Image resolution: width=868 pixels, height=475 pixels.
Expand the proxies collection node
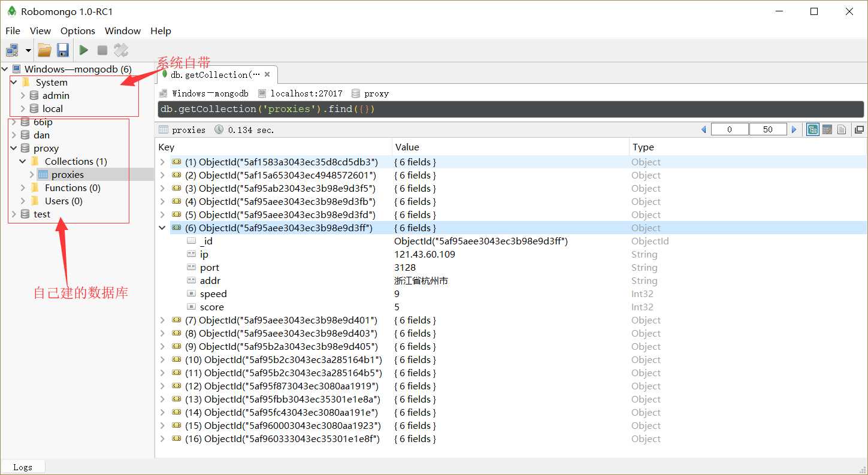pyautogui.click(x=32, y=175)
